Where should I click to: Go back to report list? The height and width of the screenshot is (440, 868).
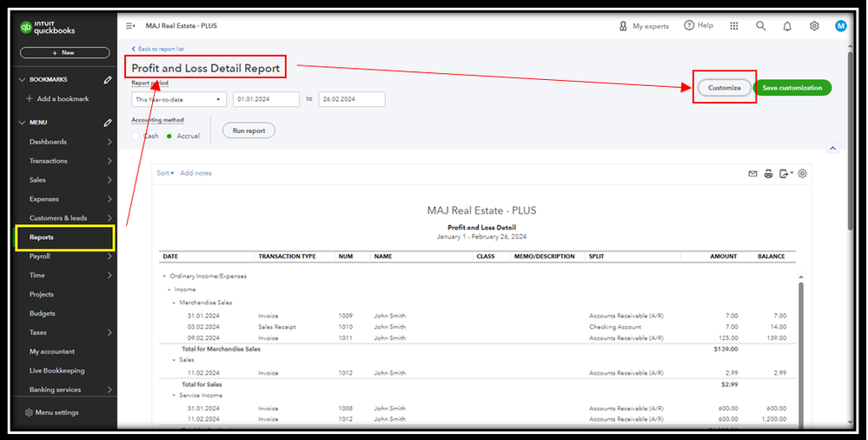[x=158, y=49]
